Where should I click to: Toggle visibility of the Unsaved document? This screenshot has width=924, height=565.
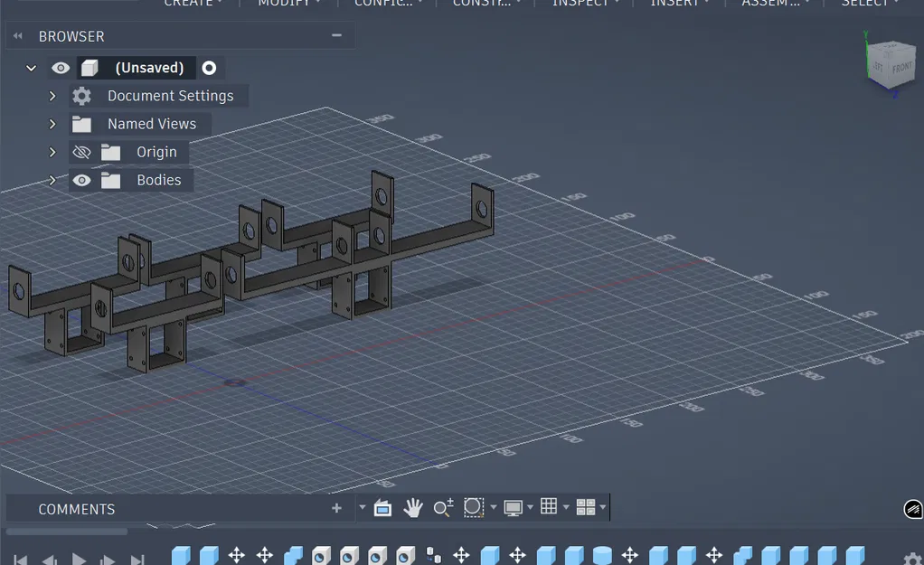(60, 67)
